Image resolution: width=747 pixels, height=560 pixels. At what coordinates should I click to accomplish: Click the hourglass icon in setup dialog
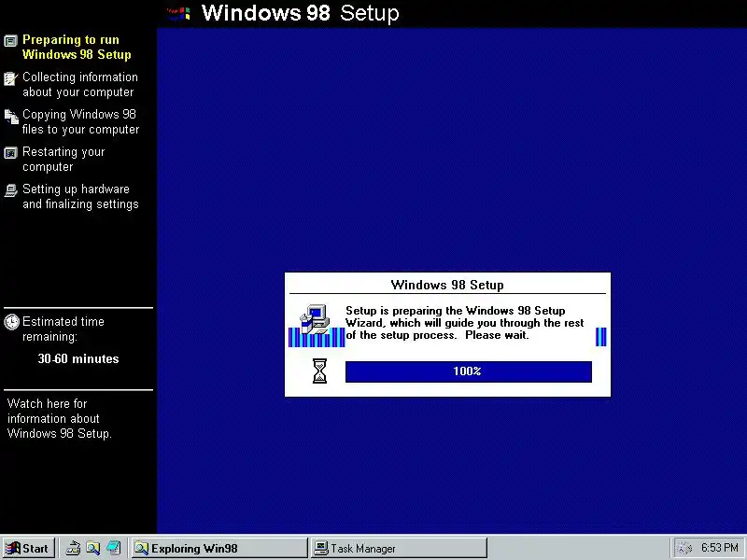click(319, 371)
